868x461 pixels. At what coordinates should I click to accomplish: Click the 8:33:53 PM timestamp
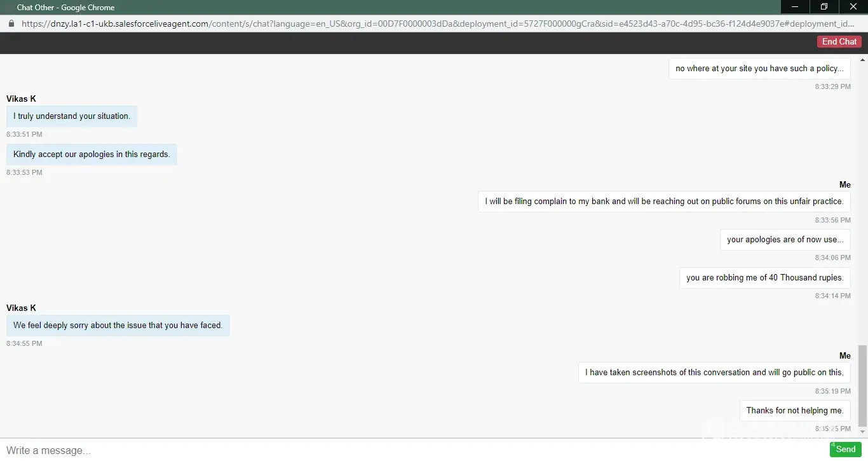tap(24, 172)
